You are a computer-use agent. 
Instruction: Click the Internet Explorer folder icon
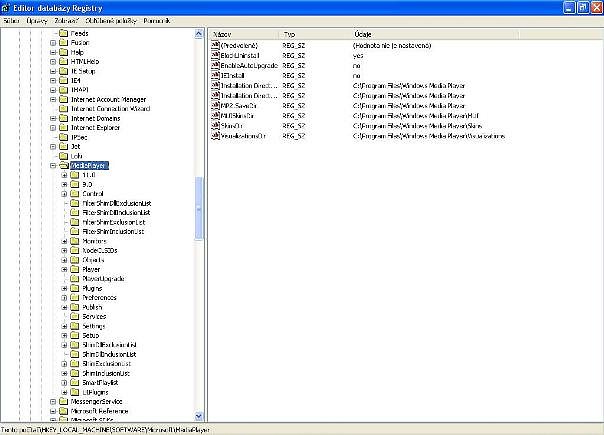click(63, 128)
